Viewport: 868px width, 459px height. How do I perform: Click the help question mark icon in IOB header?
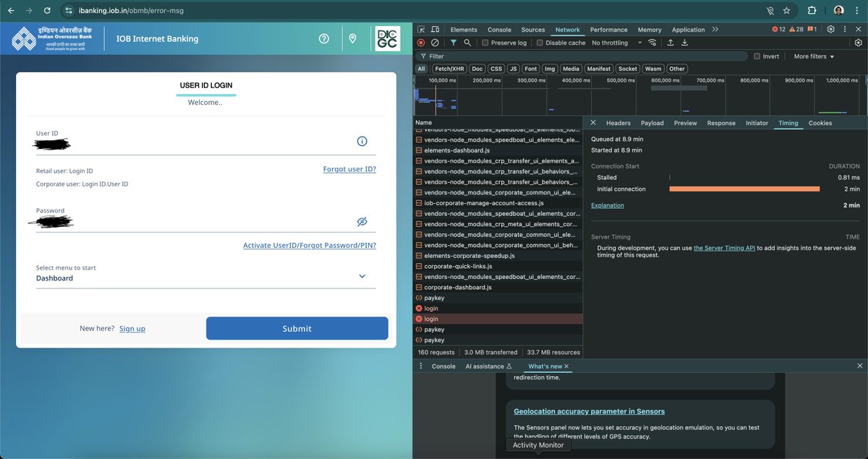(324, 38)
